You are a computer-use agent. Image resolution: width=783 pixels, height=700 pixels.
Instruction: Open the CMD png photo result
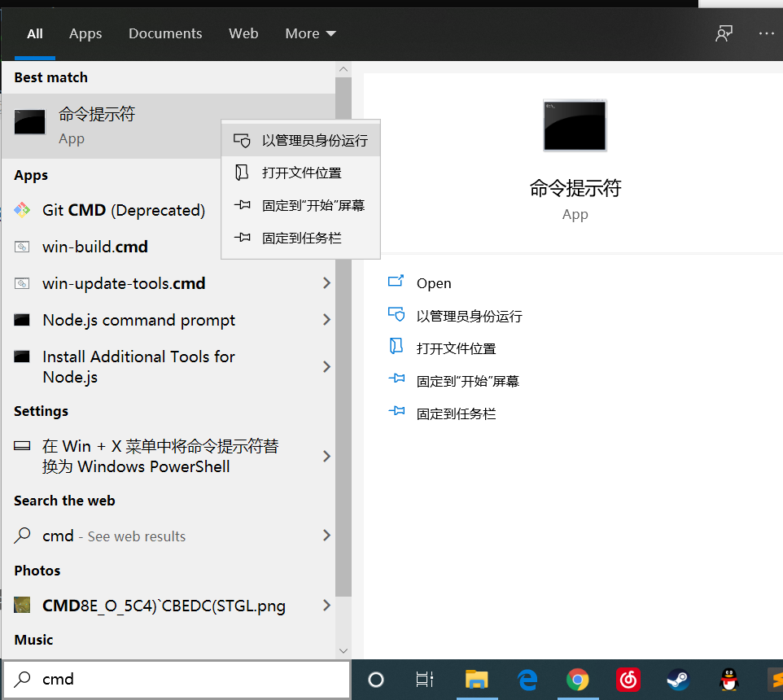pyautogui.click(x=163, y=606)
